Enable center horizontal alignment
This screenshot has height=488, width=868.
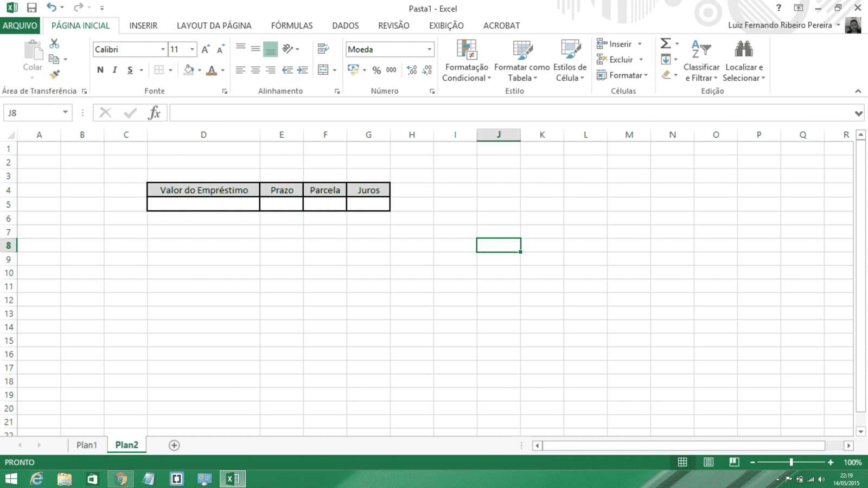pos(256,70)
